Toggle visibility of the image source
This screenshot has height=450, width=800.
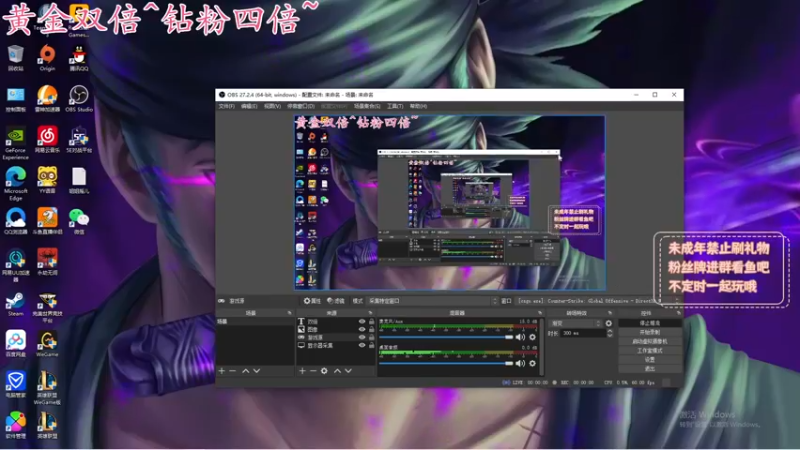[x=362, y=330]
